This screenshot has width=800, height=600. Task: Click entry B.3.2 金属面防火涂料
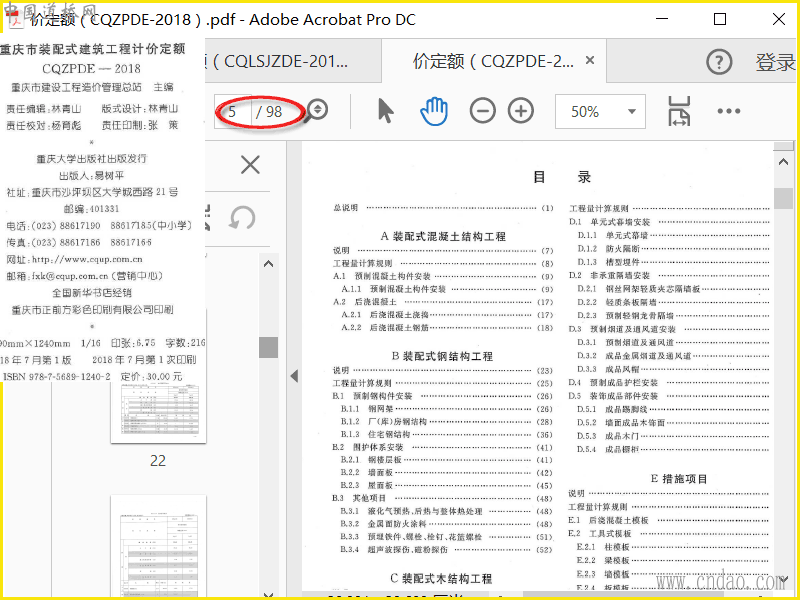pyautogui.click(x=447, y=523)
